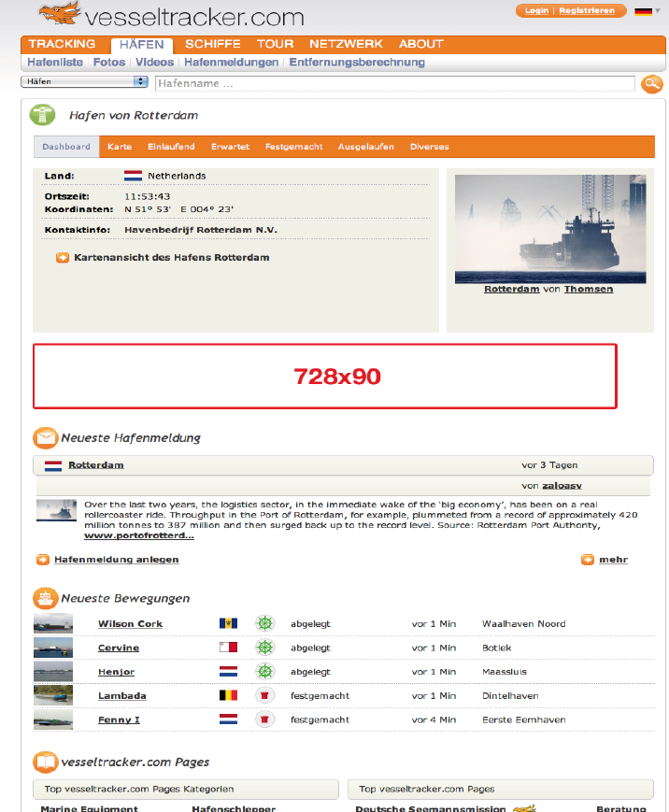Open the NETZWERK main menu
This screenshot has height=812, width=669.
[x=346, y=44]
